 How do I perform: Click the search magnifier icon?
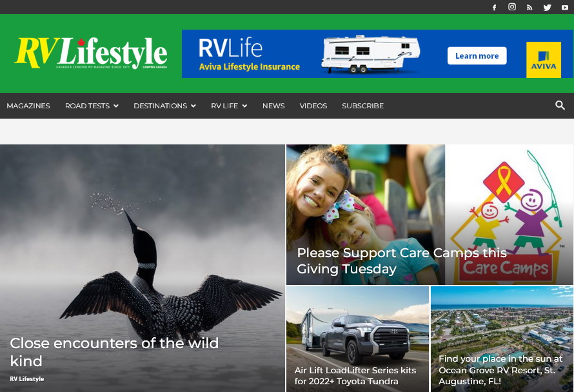pos(560,105)
